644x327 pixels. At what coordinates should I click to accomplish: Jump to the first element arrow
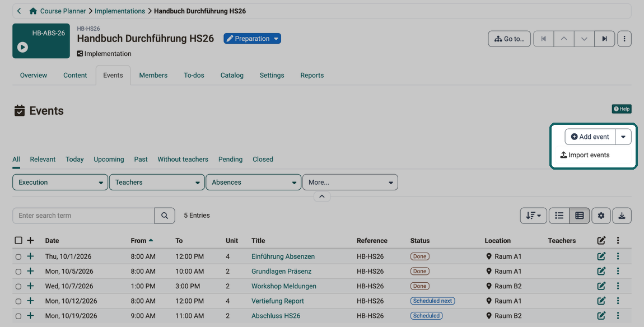click(543, 39)
